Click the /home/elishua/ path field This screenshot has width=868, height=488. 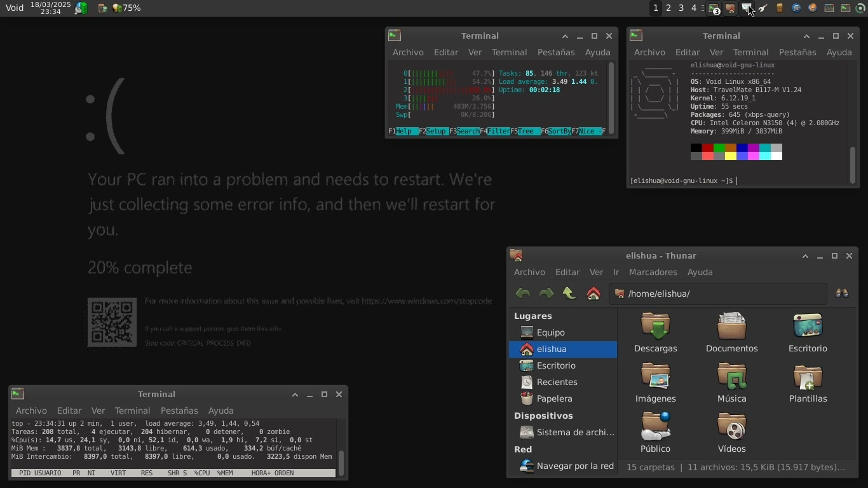click(x=718, y=294)
